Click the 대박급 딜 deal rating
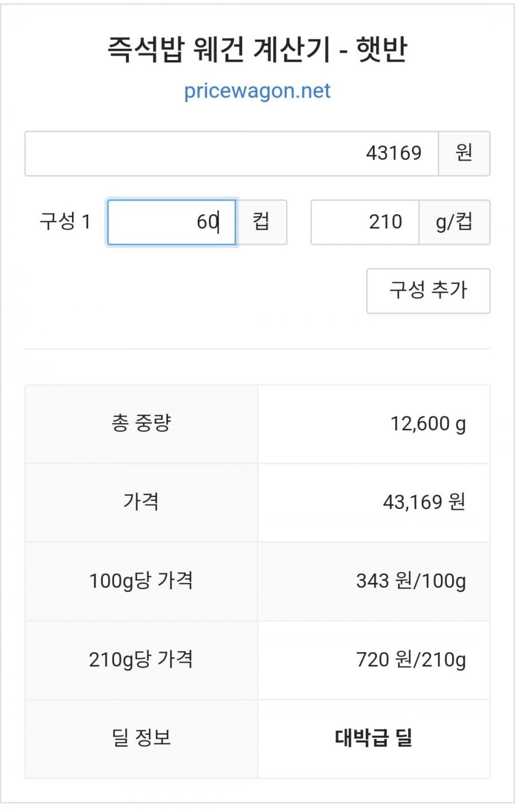The image size is (515, 812). click(374, 738)
